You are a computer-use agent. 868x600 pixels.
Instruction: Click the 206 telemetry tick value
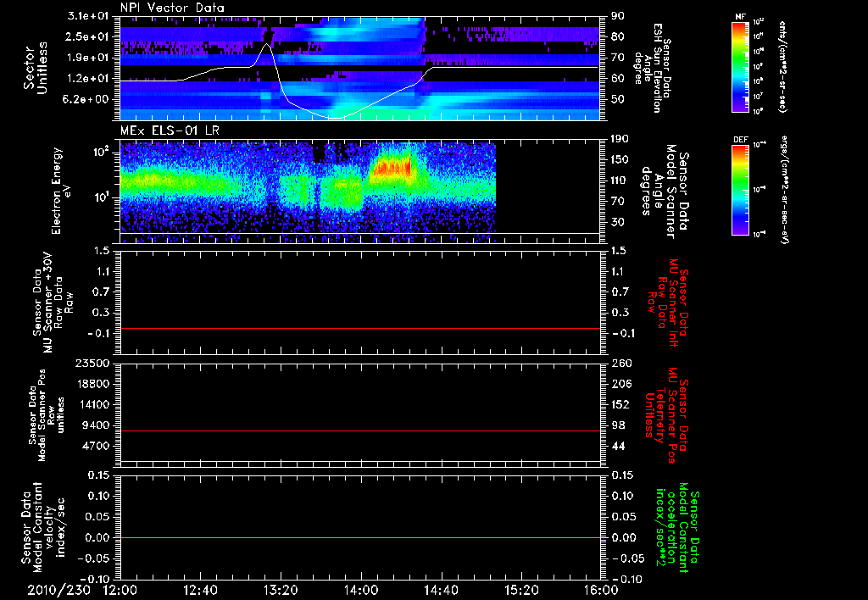tap(620, 384)
